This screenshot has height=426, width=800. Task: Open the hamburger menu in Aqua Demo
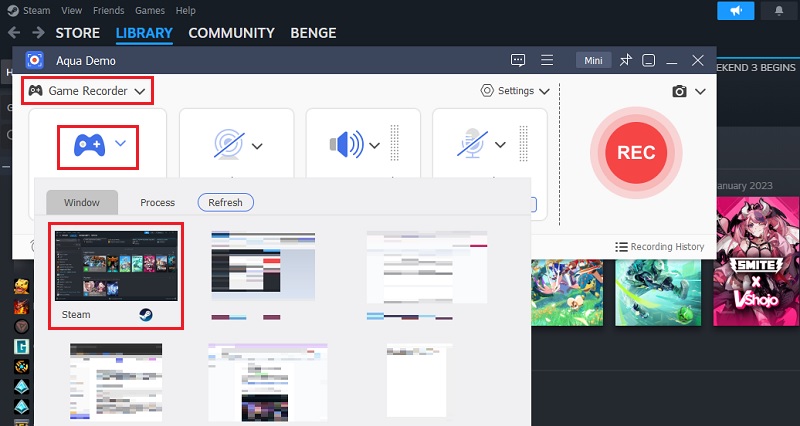pyautogui.click(x=547, y=60)
